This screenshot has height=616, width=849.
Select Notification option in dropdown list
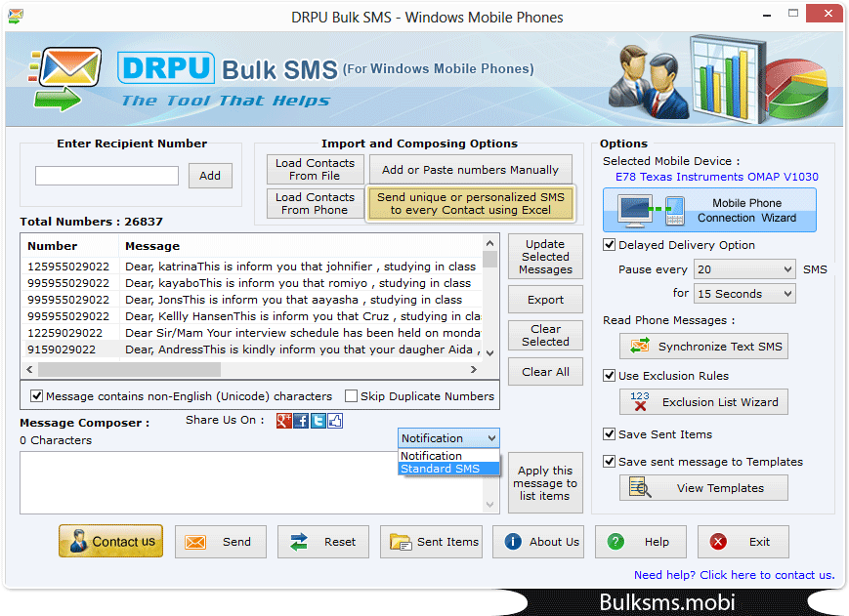448,456
